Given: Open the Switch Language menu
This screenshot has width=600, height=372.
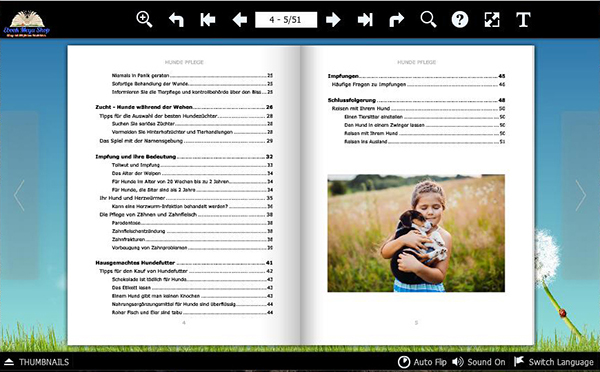Looking at the screenshot, I should (x=554, y=362).
